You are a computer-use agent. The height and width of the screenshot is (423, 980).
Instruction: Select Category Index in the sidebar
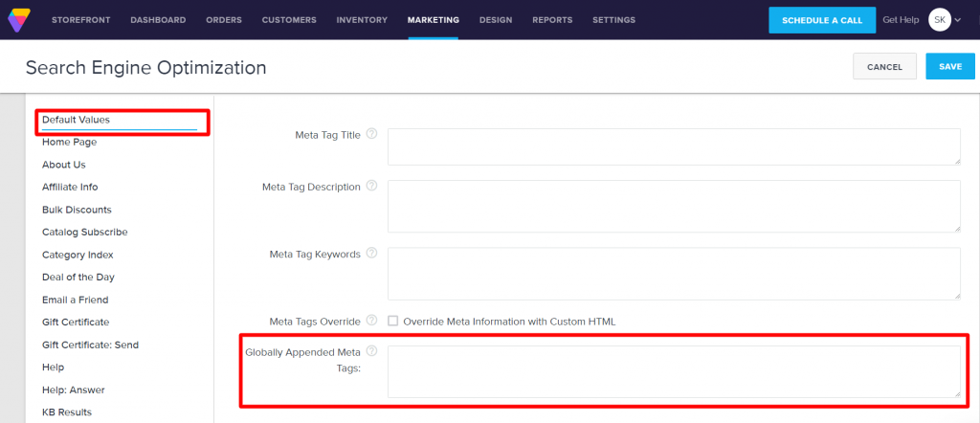(x=78, y=255)
